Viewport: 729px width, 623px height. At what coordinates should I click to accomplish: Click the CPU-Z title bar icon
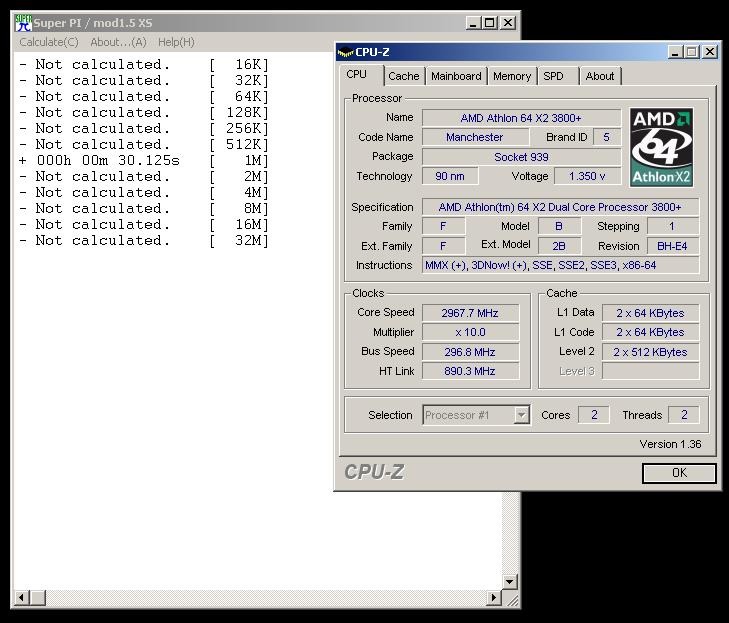(x=345, y=52)
